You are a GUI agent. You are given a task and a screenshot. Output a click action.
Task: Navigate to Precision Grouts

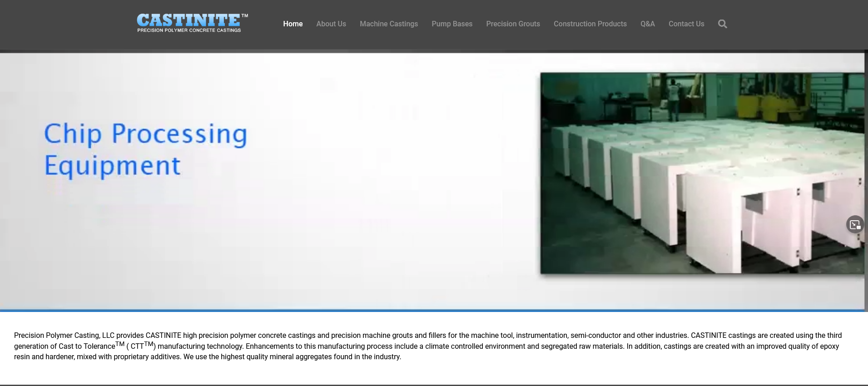click(513, 24)
